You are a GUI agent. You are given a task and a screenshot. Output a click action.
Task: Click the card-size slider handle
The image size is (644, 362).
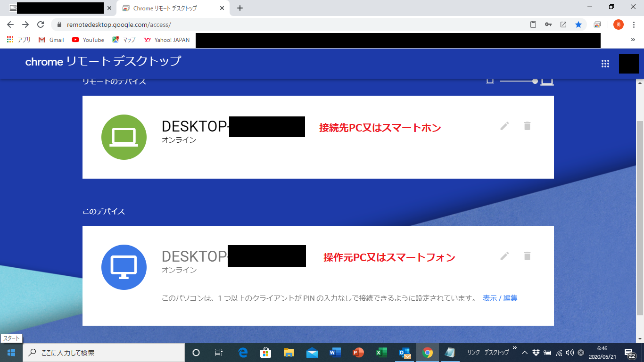[x=535, y=81]
